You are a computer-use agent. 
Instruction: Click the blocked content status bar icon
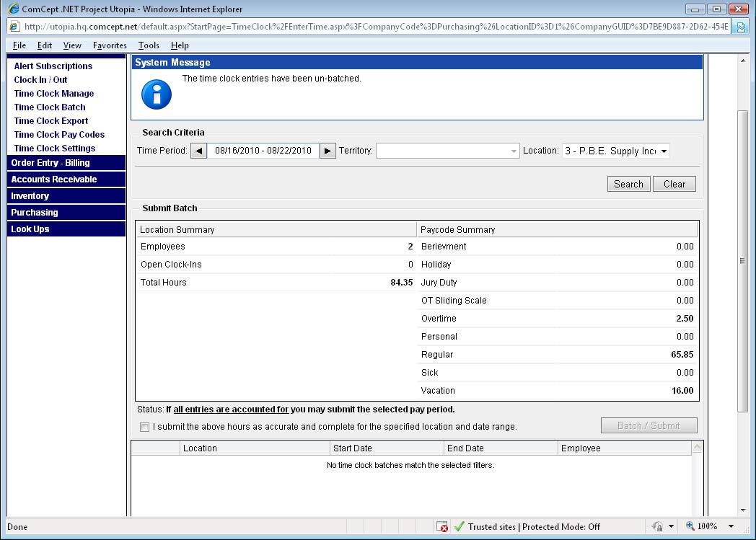(443, 527)
